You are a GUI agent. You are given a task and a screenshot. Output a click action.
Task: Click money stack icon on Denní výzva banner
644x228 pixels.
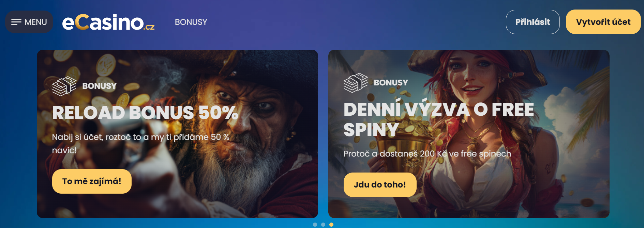(x=356, y=83)
